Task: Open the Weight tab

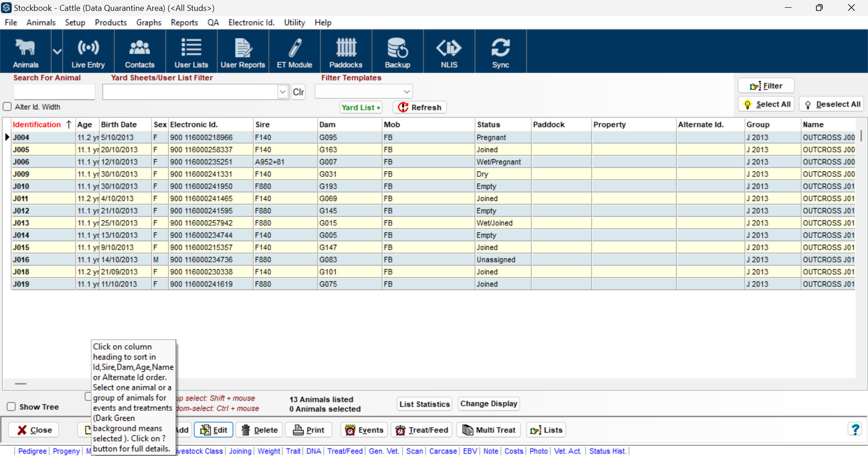Action: 269,451
